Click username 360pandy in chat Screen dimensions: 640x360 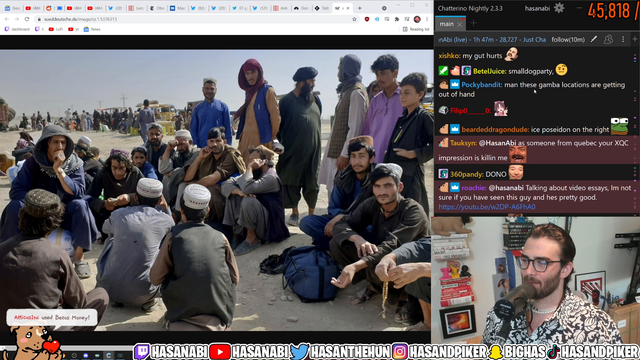(x=467, y=174)
